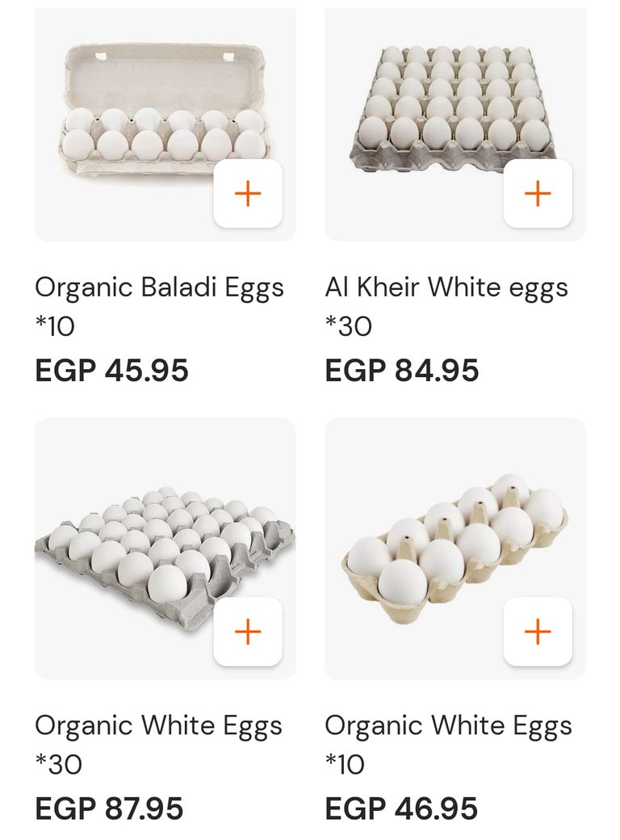The image size is (620, 840).
Task: Click the EGP 84.95 price
Action: tap(402, 371)
